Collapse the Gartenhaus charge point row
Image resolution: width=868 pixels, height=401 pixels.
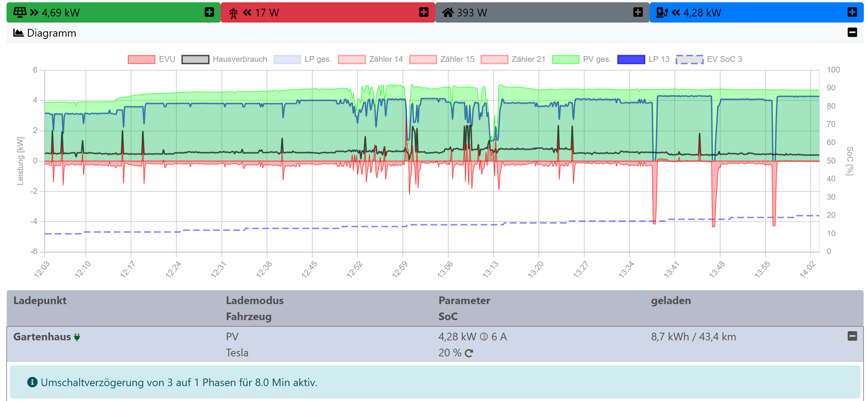tap(852, 336)
